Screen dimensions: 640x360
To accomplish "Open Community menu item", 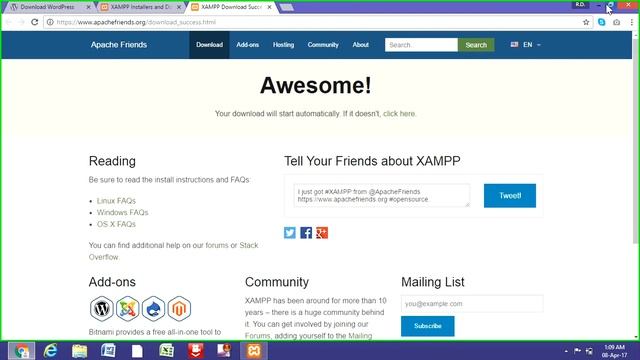I will coord(323,45).
